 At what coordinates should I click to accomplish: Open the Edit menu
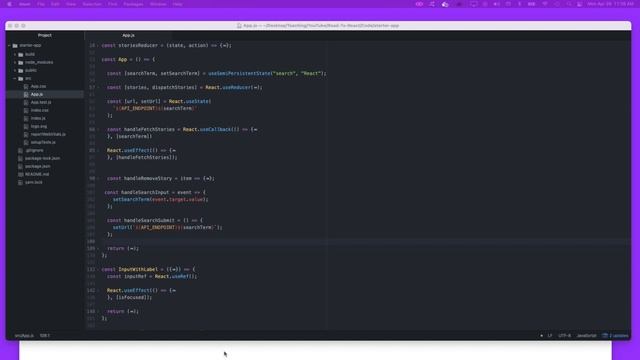pos(55,4)
